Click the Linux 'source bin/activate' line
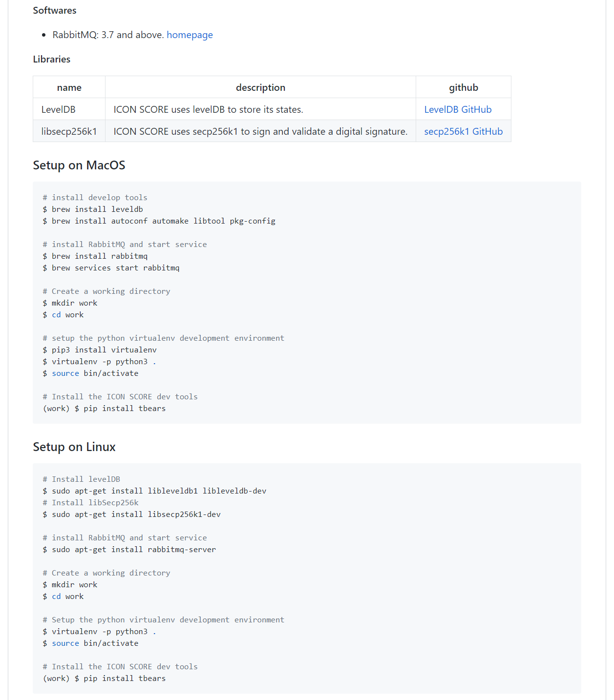 (x=90, y=643)
